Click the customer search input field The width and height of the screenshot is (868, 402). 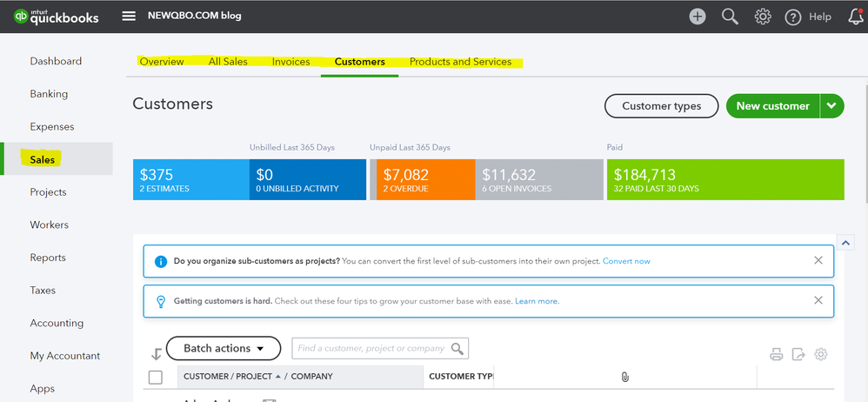click(x=371, y=348)
